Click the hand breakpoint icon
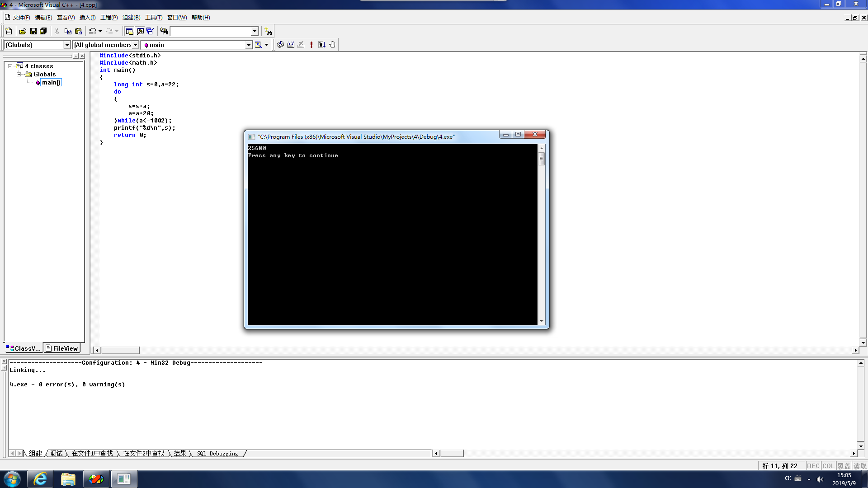This screenshot has width=868, height=488. point(332,45)
